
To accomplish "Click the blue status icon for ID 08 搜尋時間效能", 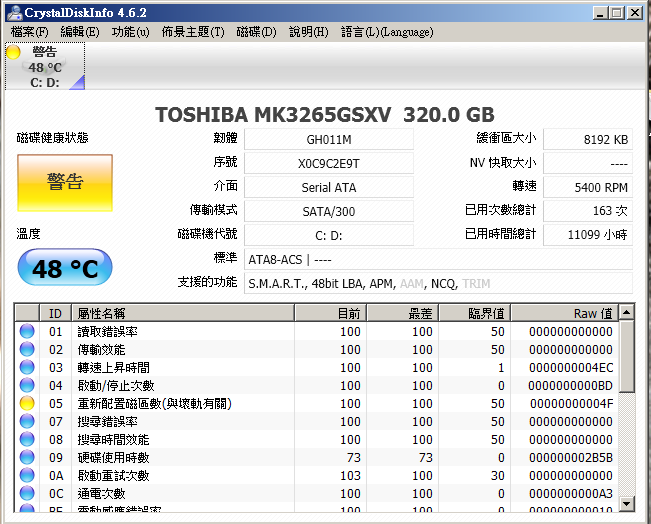I will [27, 439].
